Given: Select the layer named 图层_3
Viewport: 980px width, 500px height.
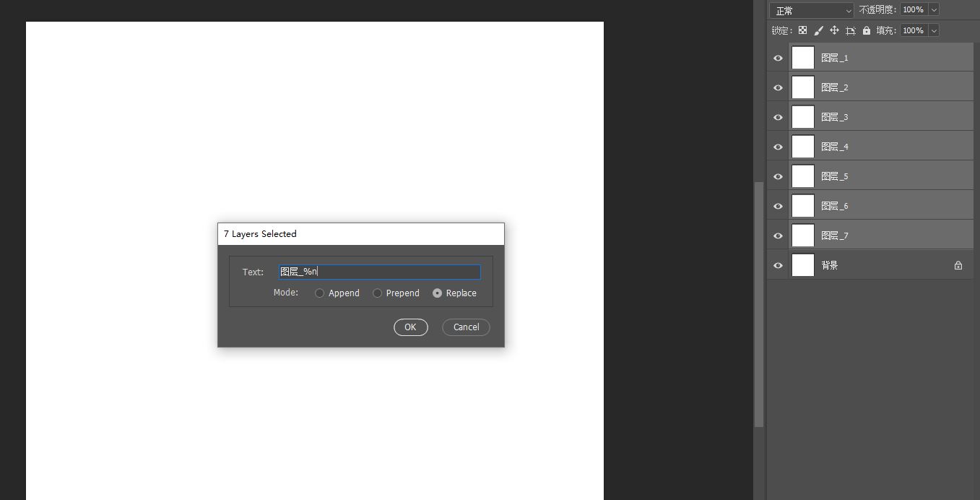Looking at the screenshot, I should tap(835, 117).
